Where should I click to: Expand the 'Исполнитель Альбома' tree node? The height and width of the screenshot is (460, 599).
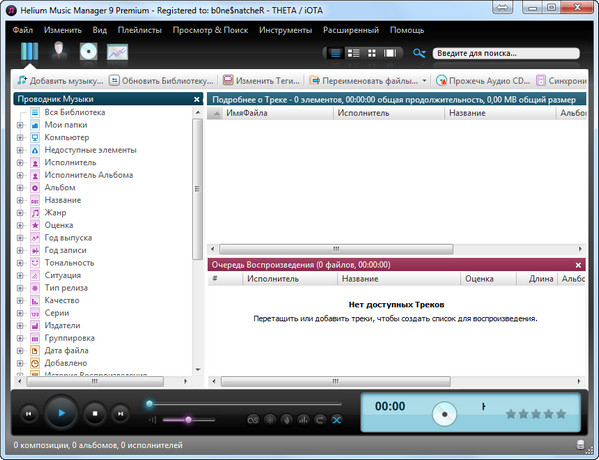pos(20,175)
